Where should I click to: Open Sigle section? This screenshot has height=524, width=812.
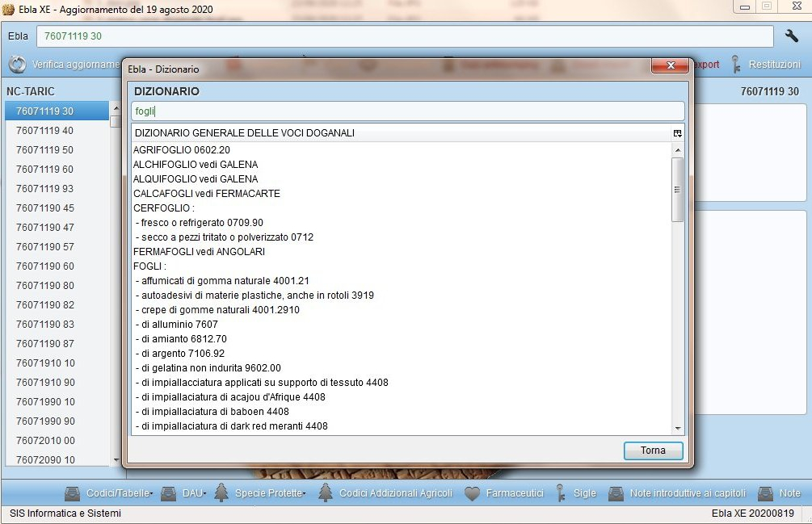585,493
